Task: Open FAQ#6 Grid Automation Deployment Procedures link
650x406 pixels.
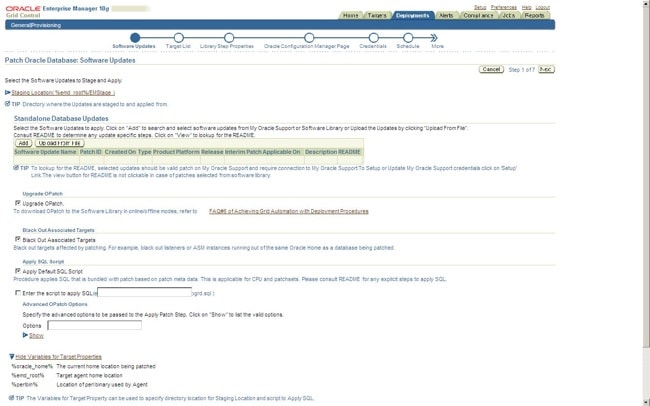Action: click(x=289, y=211)
